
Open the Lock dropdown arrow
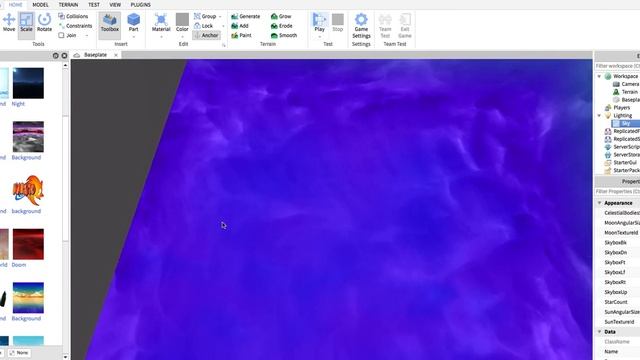(223, 26)
